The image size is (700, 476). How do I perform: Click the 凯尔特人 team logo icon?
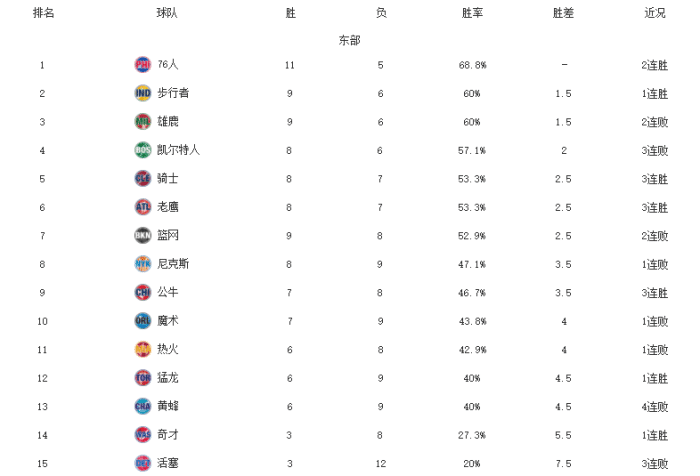(142, 150)
